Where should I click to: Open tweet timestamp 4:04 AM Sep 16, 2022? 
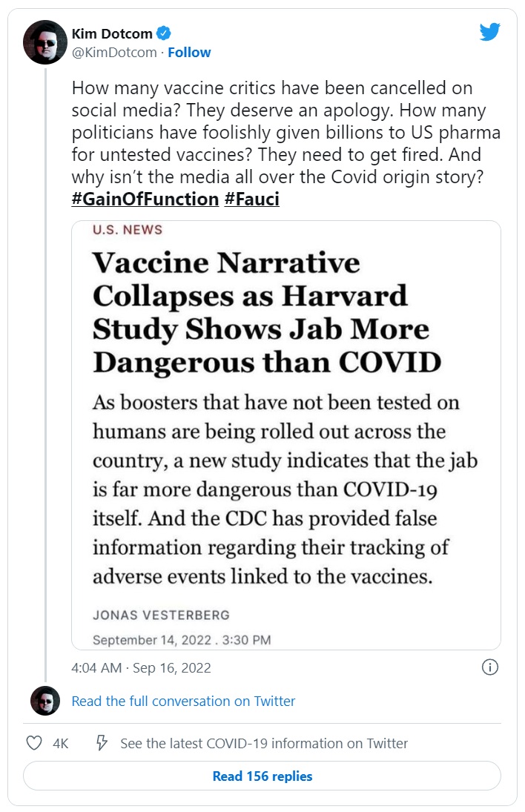click(x=141, y=667)
